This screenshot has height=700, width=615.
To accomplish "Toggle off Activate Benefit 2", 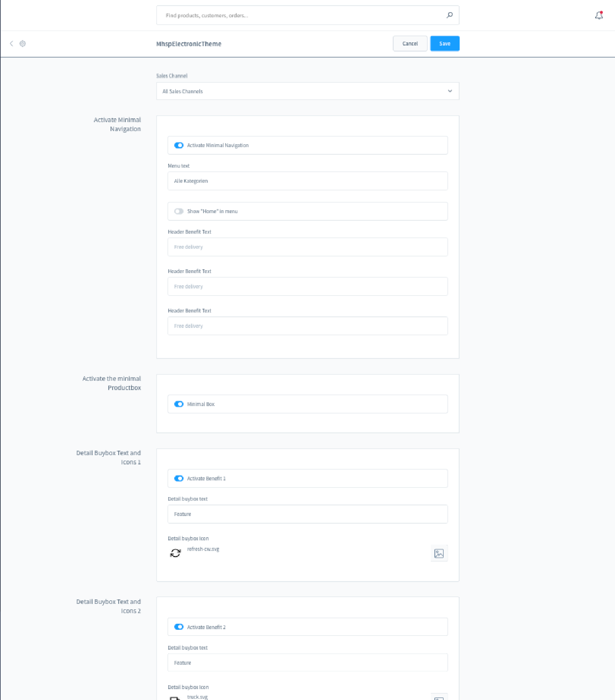I will (x=179, y=627).
